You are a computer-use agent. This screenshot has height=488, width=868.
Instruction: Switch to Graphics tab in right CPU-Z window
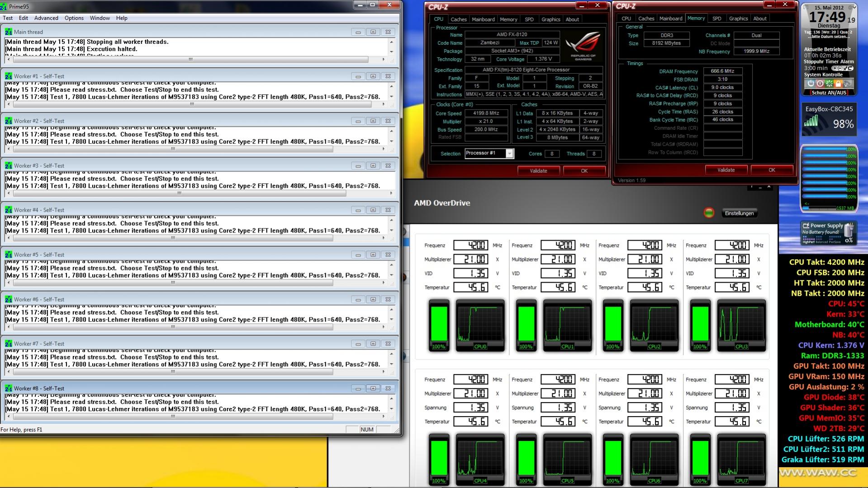pyautogui.click(x=739, y=19)
